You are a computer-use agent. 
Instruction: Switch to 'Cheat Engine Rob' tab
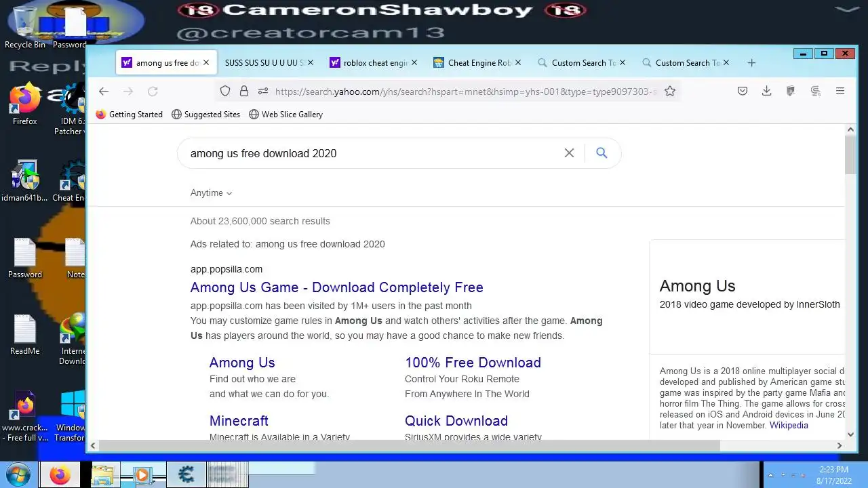coord(478,63)
